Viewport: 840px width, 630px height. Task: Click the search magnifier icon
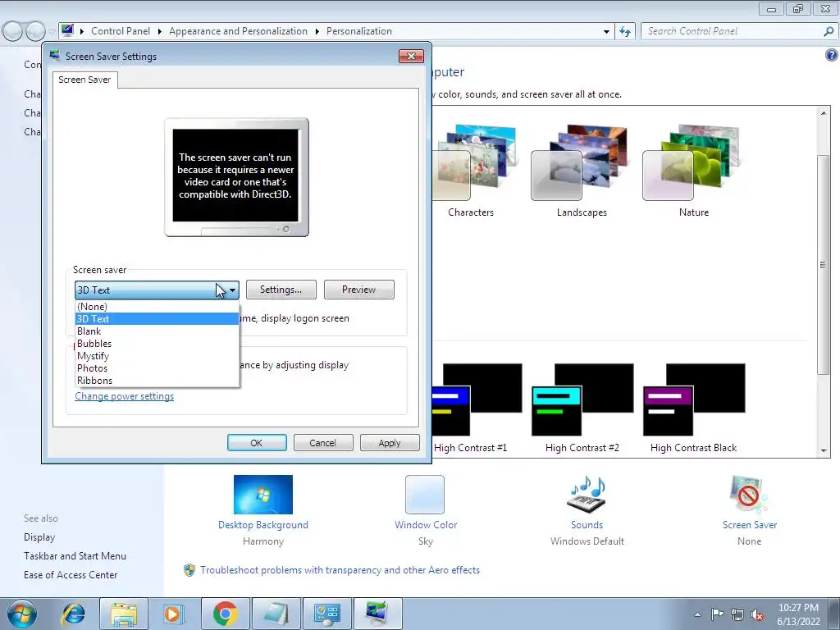(x=829, y=31)
